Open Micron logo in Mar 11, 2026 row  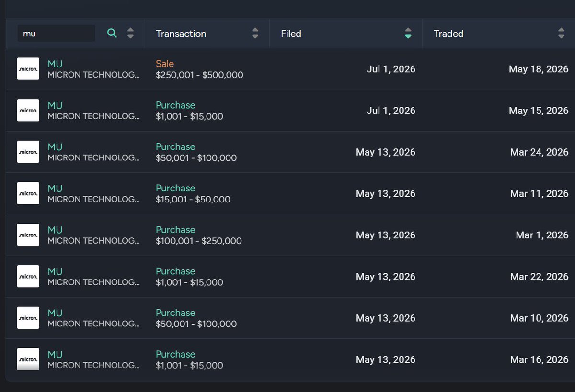point(28,193)
